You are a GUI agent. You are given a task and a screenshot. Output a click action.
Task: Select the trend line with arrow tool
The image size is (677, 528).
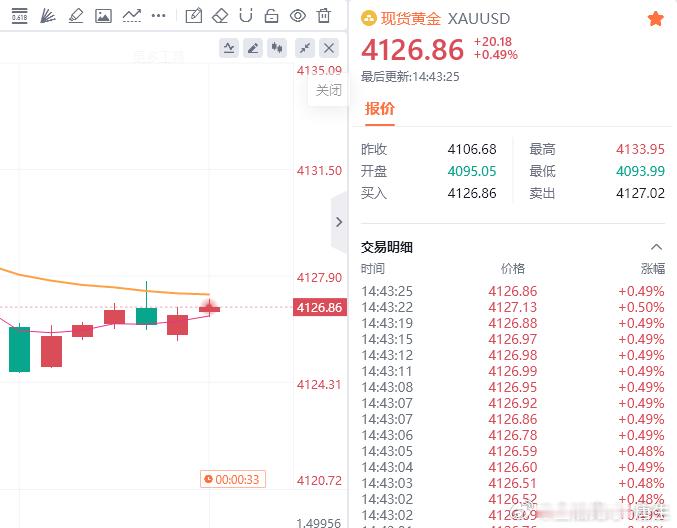[x=132, y=16]
